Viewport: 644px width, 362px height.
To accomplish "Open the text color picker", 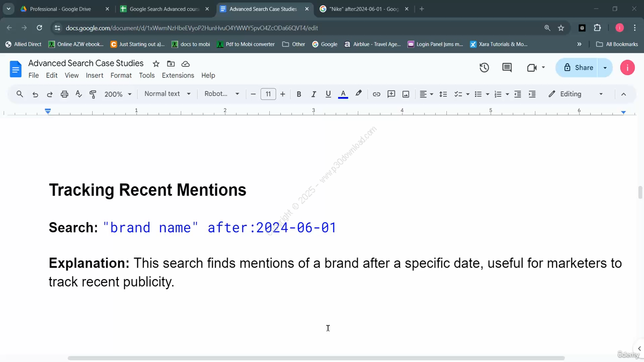I will (343, 94).
